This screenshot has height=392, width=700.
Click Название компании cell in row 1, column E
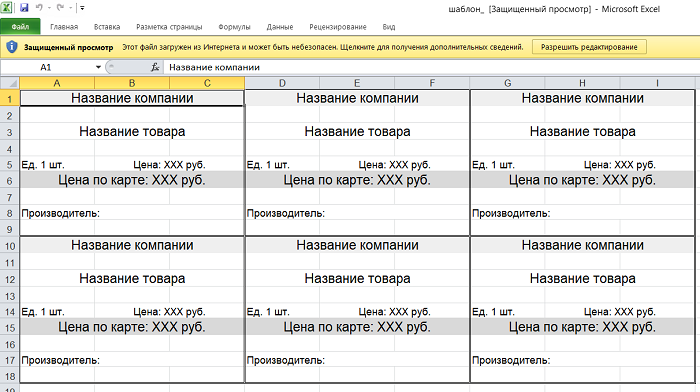(x=358, y=98)
